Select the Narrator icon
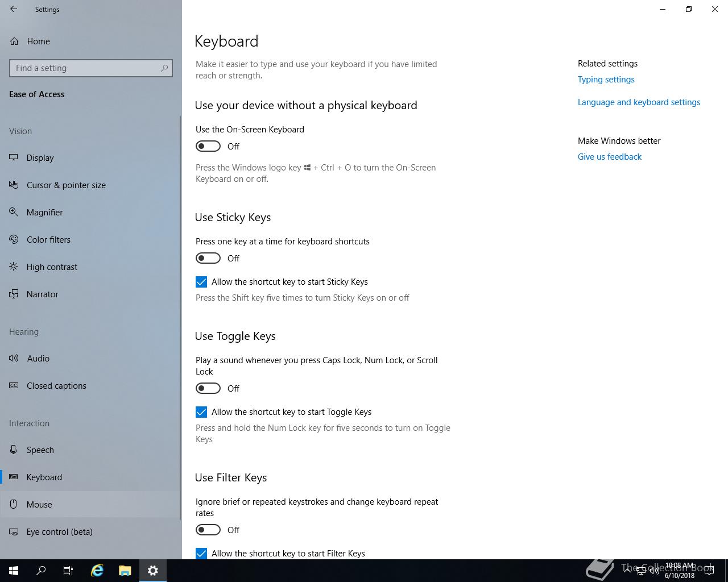The height and width of the screenshot is (582, 728). coord(14,294)
